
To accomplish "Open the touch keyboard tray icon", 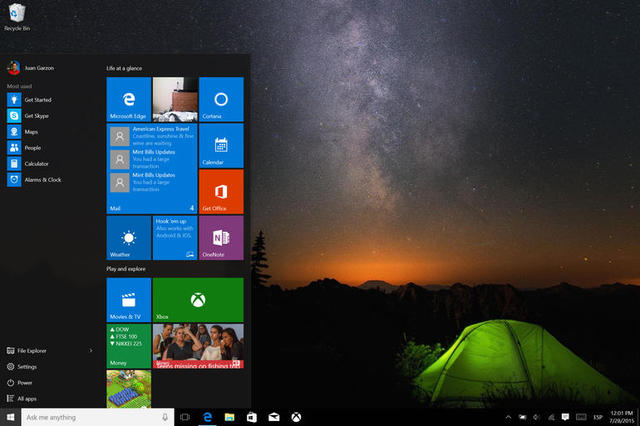I will (581, 417).
